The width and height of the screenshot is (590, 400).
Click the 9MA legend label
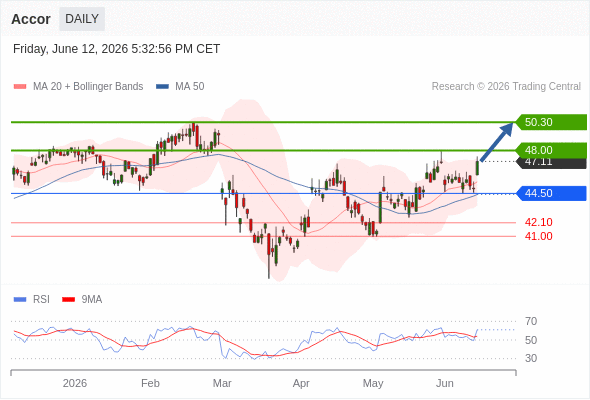(x=92, y=300)
